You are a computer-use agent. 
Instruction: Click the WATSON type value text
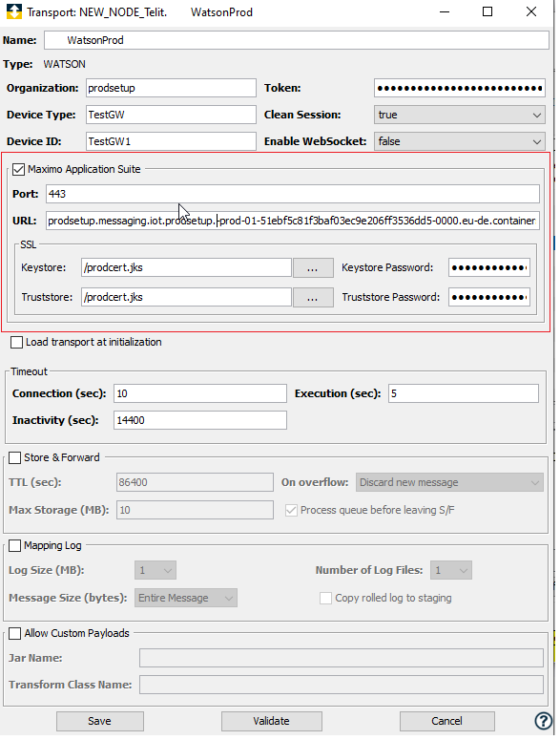click(65, 64)
